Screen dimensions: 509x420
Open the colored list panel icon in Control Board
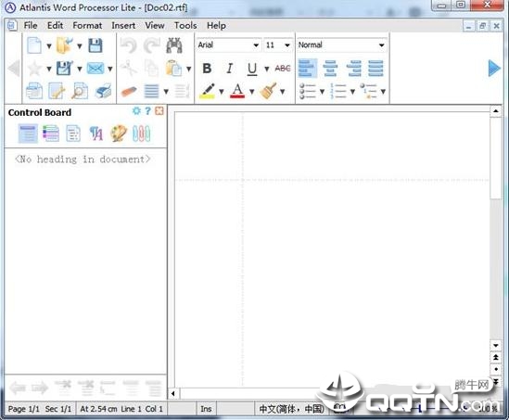click(51, 134)
